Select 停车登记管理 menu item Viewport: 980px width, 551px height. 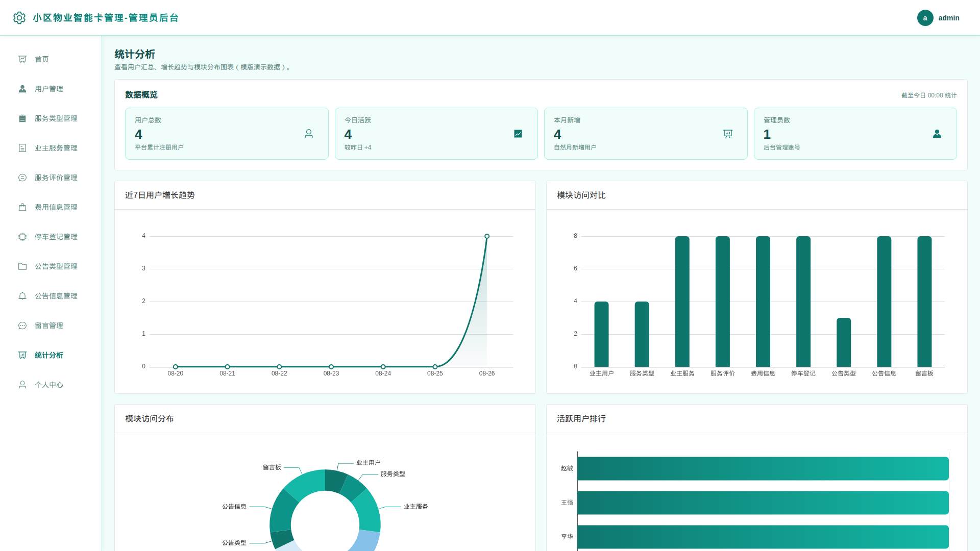click(x=51, y=237)
